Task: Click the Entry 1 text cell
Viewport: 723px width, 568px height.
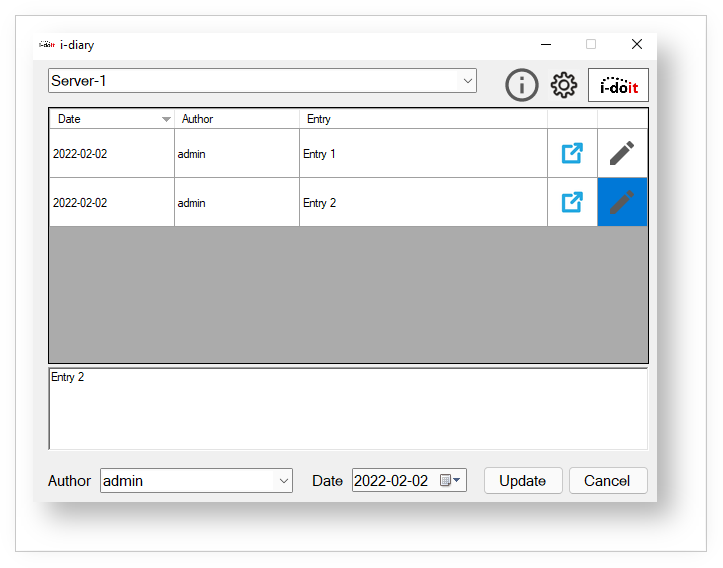Action: click(422, 154)
